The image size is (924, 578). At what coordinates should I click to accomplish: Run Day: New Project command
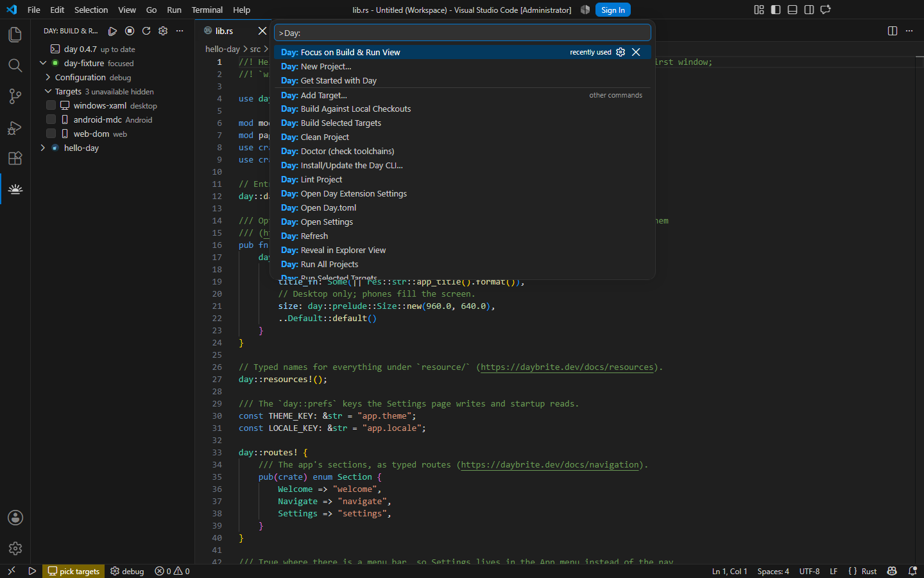(x=463, y=66)
